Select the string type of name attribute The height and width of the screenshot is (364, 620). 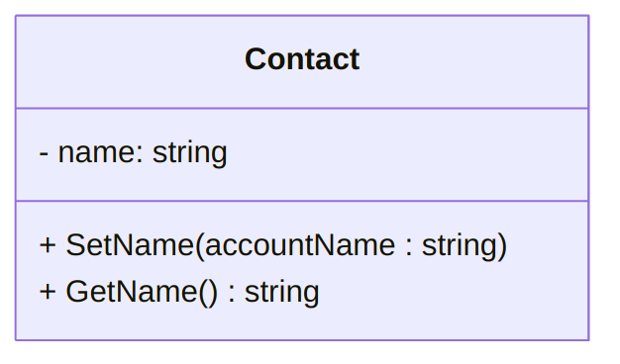tap(190, 153)
